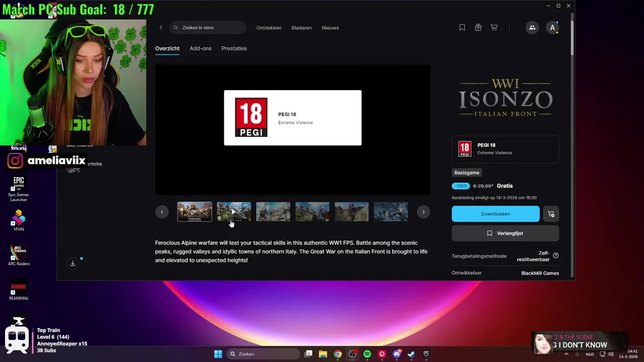Show previous media thumbnails arrow
Viewport: 644px width, 362px height.
coord(162,212)
